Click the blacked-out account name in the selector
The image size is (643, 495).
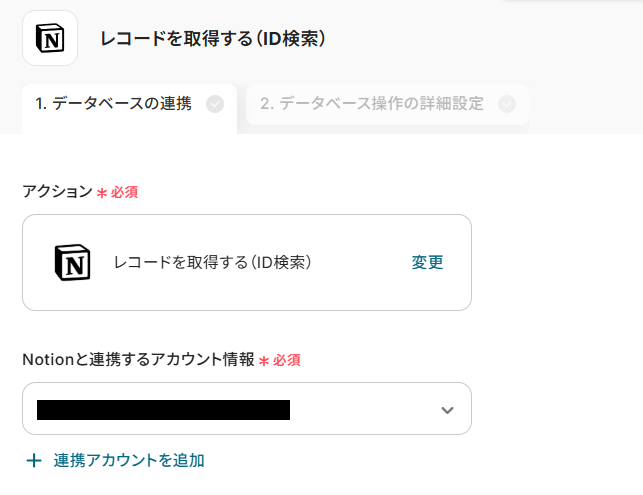pos(163,409)
